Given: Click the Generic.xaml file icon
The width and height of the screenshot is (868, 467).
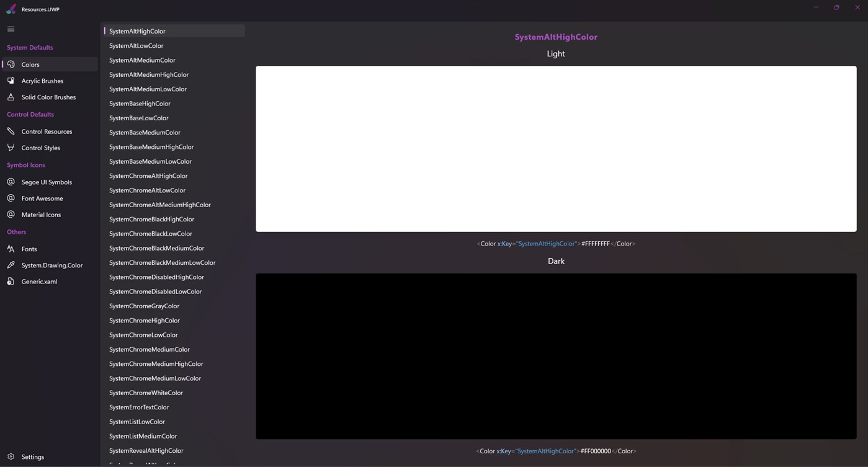Looking at the screenshot, I should coord(11,281).
